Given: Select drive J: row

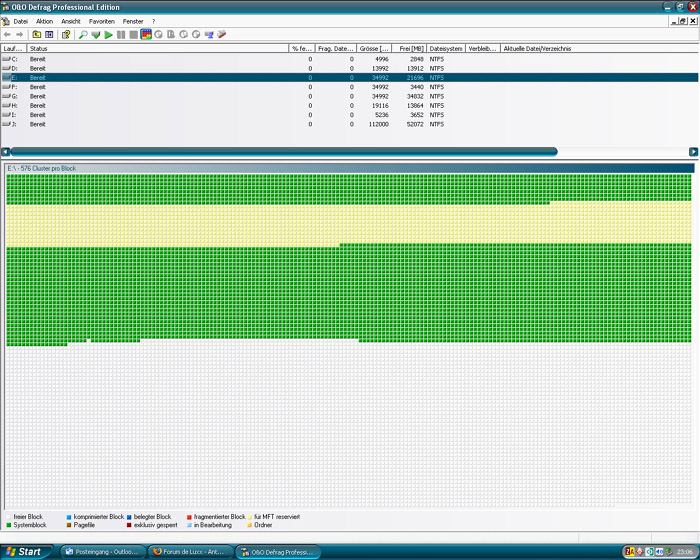Looking at the screenshot, I should (x=350, y=124).
